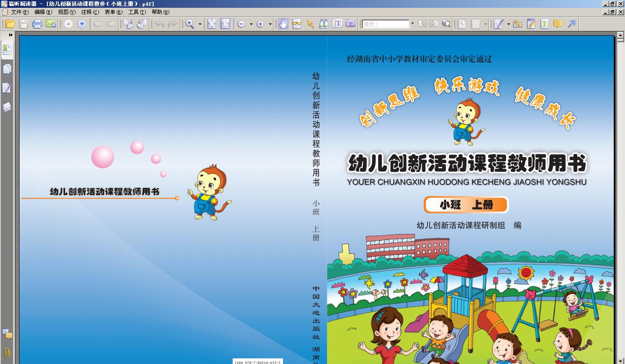
Task: Restore the inner document window
Action: pyautogui.click(x=612, y=12)
